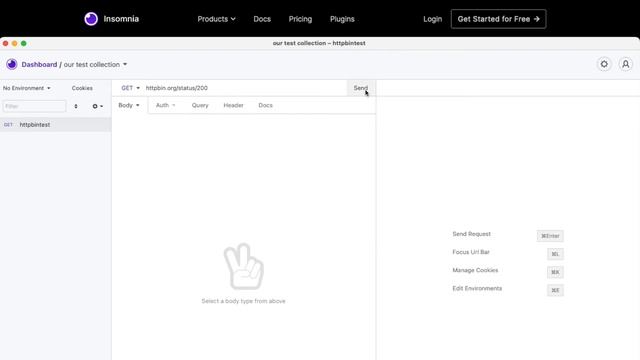Click the Insomnia app logo beside Dashboard

pos(11,64)
